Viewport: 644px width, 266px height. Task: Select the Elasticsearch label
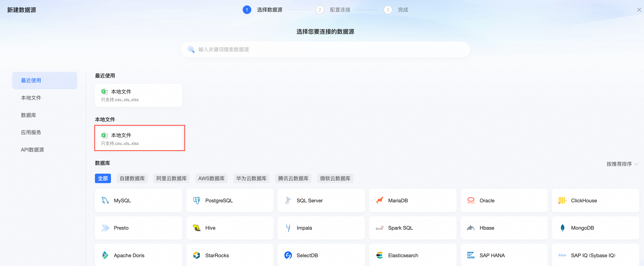[x=403, y=255]
